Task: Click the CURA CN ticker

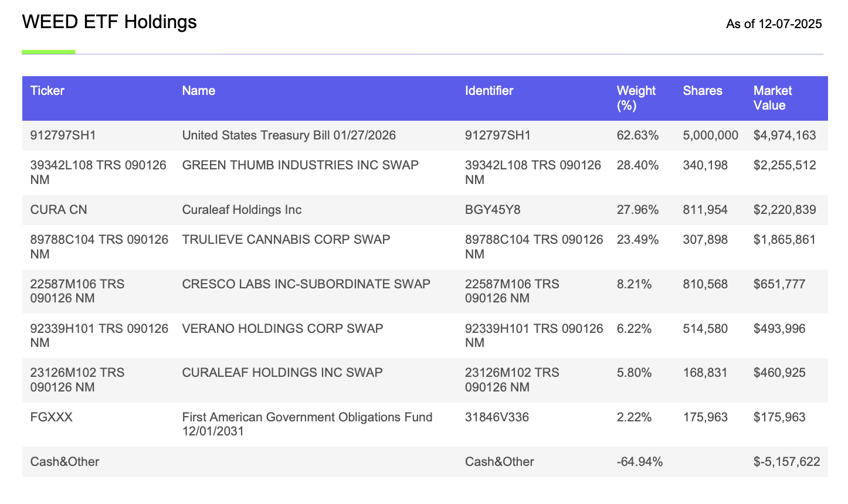Action: pos(59,210)
